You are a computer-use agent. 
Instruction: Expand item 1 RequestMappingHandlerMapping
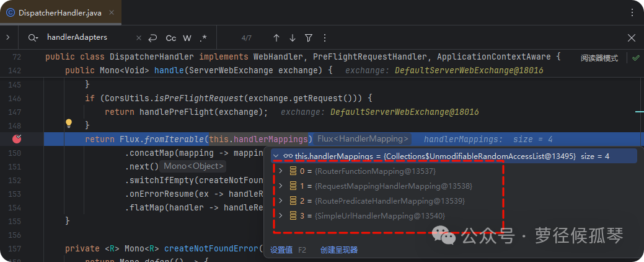click(x=281, y=186)
